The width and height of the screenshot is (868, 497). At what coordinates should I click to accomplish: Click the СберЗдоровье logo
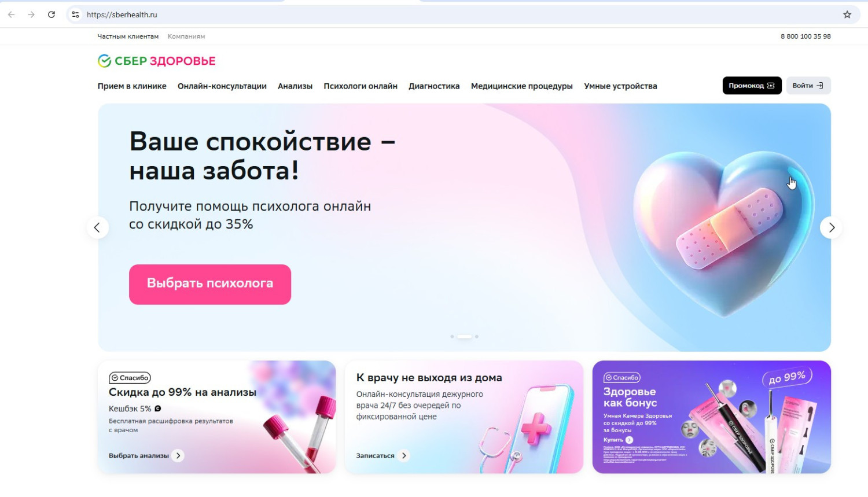point(156,61)
